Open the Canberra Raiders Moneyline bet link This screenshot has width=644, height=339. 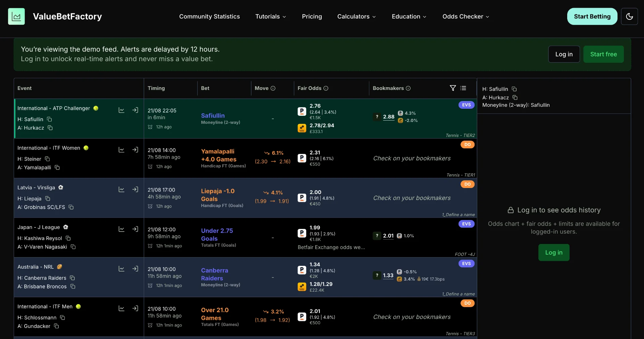[214, 274]
